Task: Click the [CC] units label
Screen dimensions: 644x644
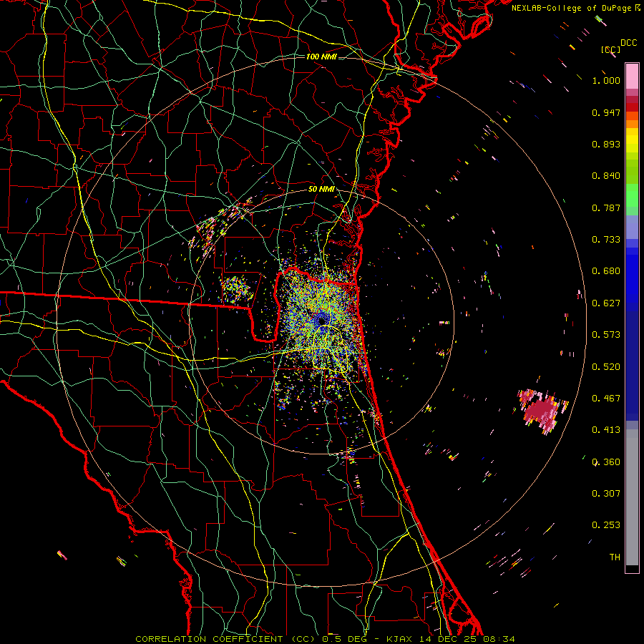Action: (x=610, y=49)
